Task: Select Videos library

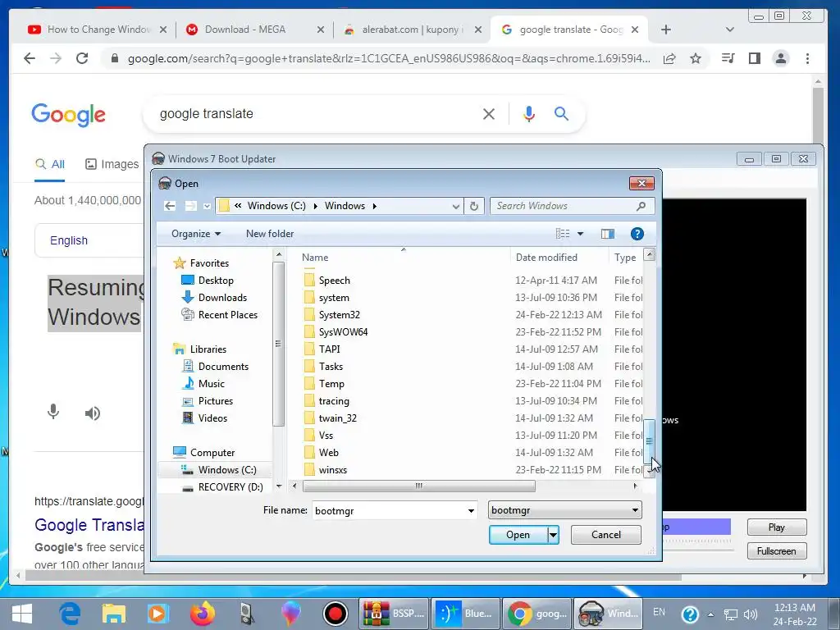Action: 212,418
